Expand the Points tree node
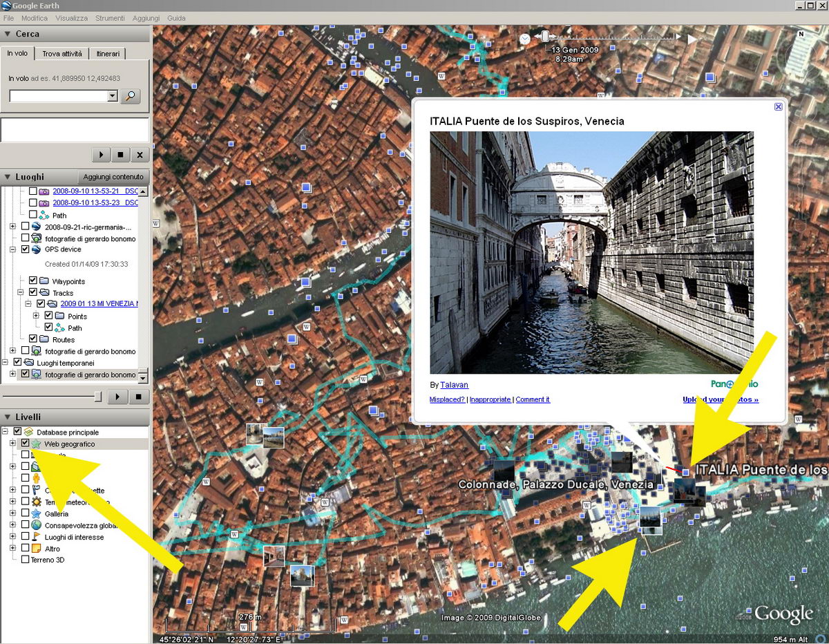 [x=36, y=316]
